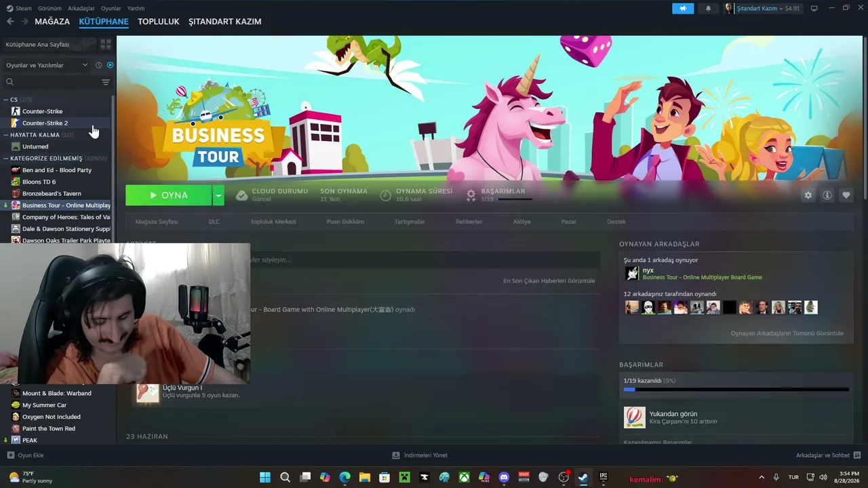Open friend nyx's profile entry
868x488 pixels.
tap(693, 273)
